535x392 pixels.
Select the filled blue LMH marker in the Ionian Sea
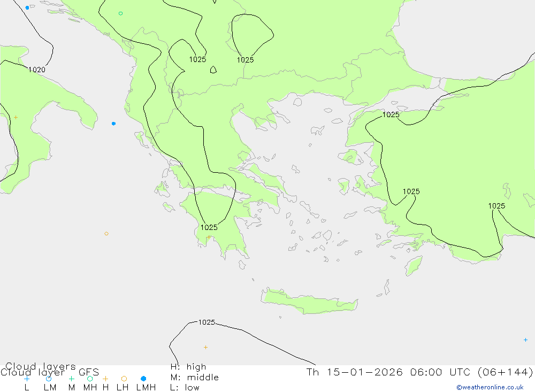point(113,124)
